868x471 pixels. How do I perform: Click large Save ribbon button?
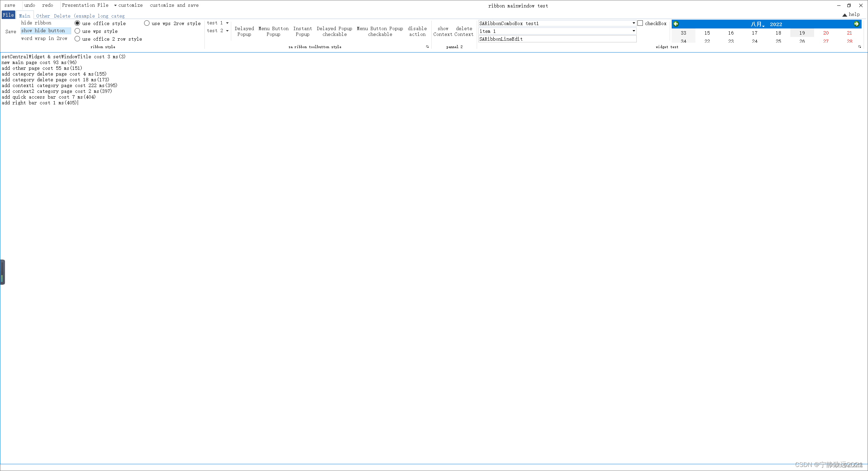[11, 32]
